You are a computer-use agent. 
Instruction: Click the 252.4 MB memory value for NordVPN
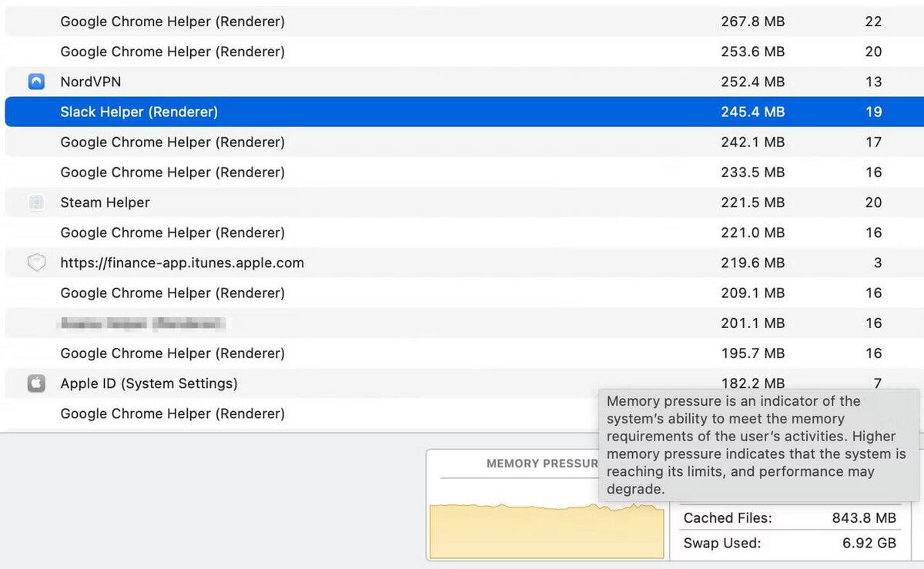point(753,82)
